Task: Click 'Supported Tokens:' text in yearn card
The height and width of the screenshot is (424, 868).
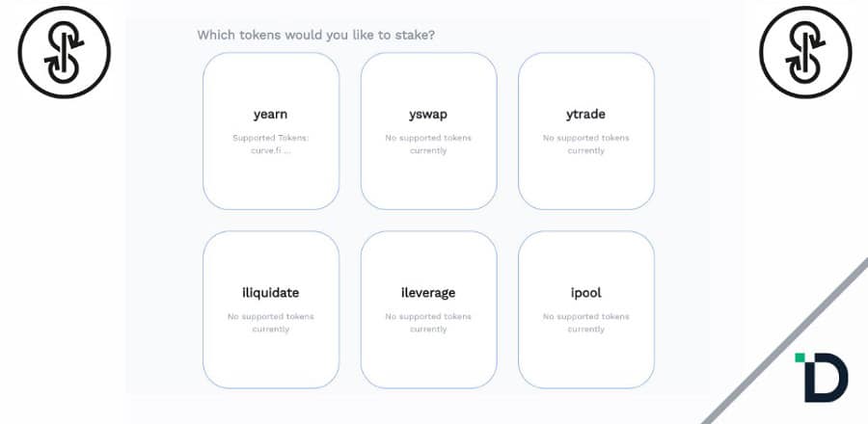Action: [270, 138]
